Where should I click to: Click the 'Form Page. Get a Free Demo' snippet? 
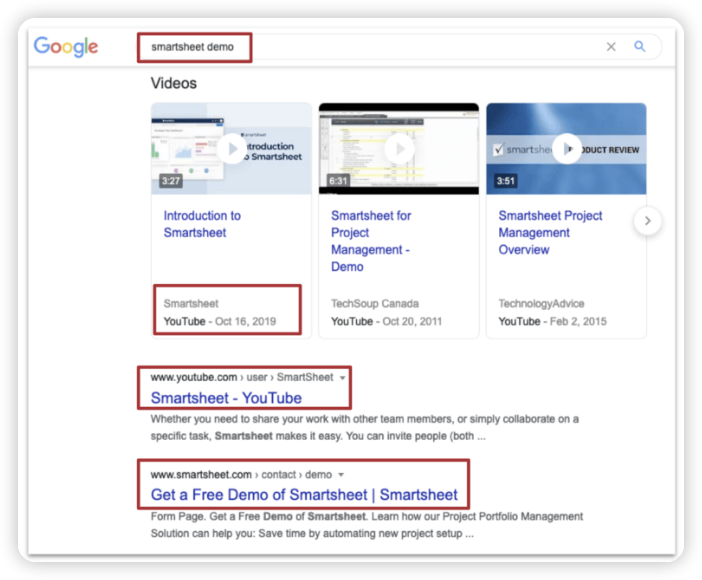367,525
